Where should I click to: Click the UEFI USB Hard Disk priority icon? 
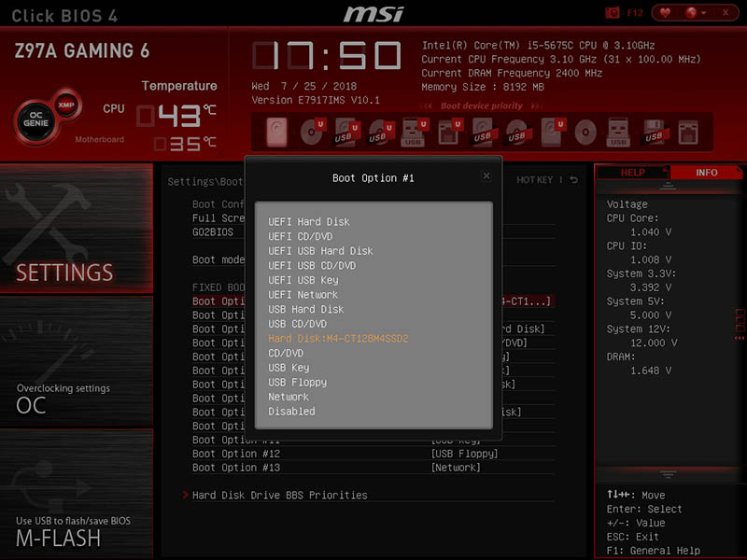click(345, 132)
